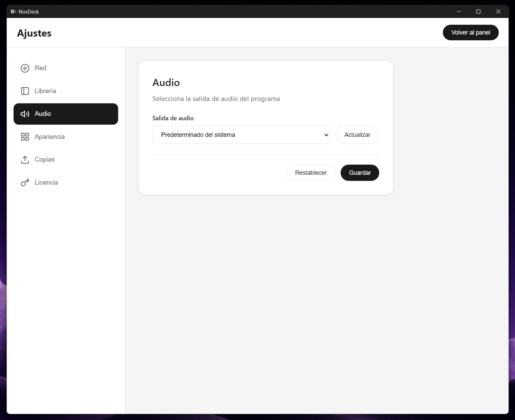Go to the Librería section label

click(x=45, y=91)
